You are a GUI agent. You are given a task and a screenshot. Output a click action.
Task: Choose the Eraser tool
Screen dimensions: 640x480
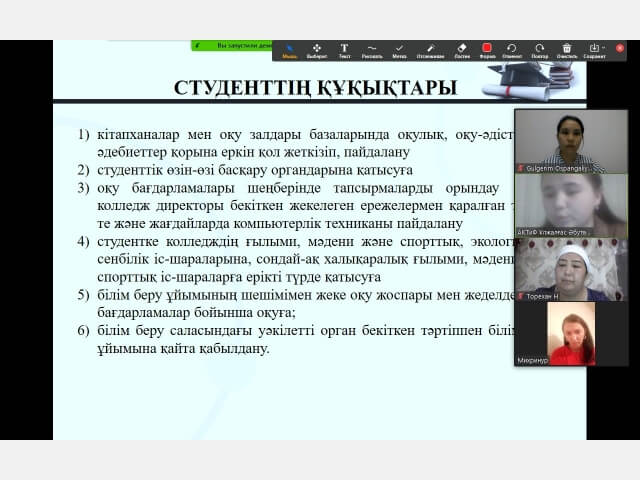pos(462,51)
